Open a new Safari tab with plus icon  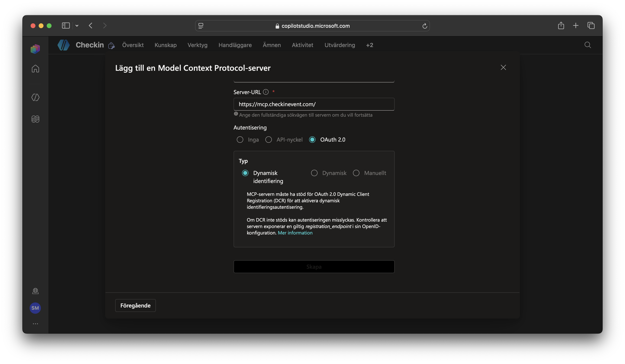coord(576,26)
